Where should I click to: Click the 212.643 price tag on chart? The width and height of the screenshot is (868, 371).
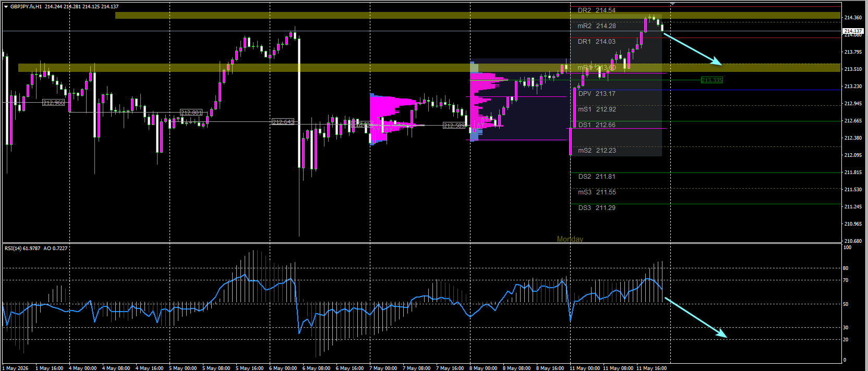[x=283, y=122]
